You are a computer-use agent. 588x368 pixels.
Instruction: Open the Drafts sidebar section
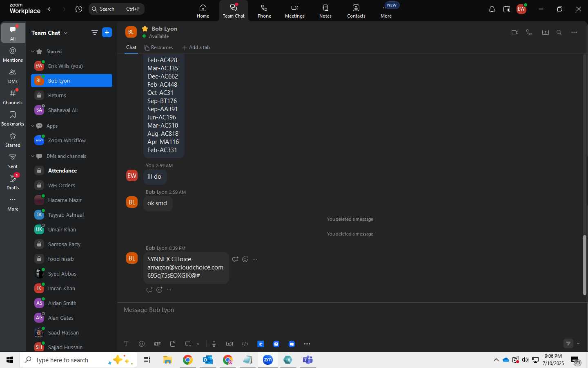pos(13,182)
